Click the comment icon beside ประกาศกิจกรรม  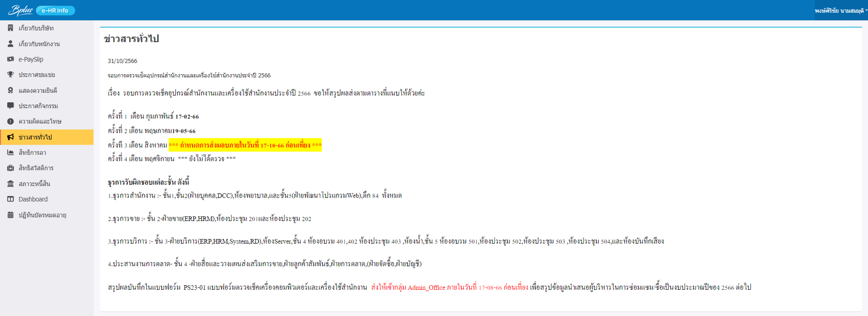[11, 106]
